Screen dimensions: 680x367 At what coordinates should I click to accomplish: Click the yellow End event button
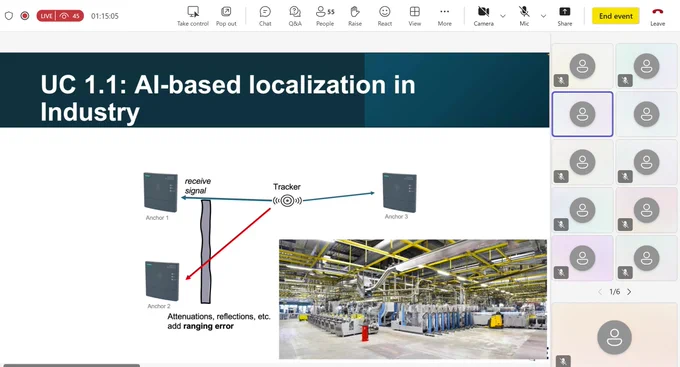[615, 16]
